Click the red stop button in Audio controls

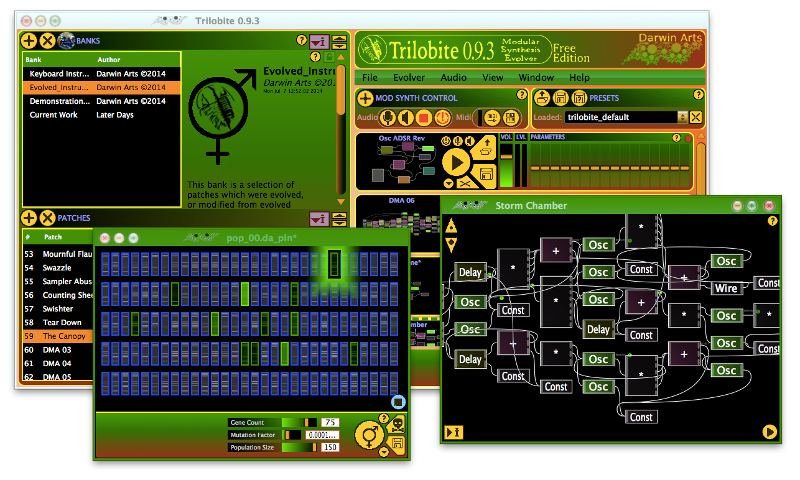(x=425, y=117)
